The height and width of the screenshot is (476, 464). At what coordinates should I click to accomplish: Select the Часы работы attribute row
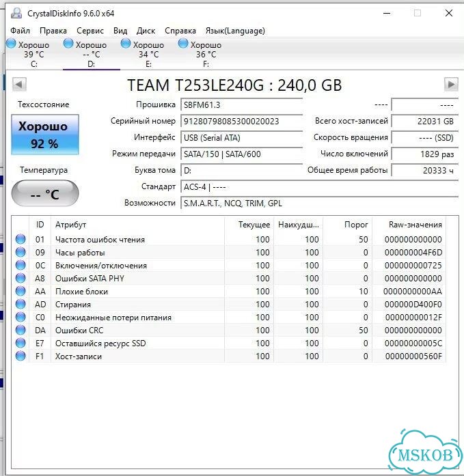click(229, 252)
